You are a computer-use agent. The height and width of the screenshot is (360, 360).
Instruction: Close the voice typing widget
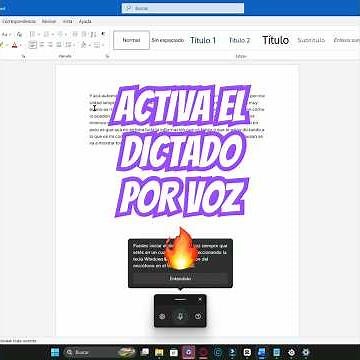coord(200,299)
